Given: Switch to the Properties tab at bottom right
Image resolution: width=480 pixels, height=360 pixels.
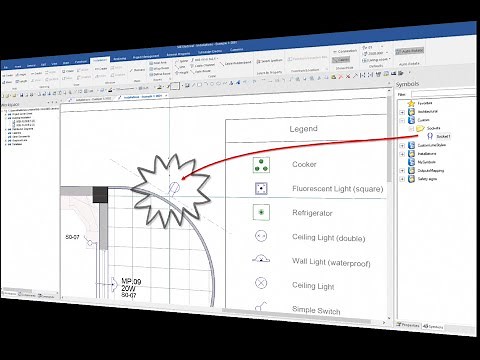Looking at the screenshot, I should [x=408, y=325].
